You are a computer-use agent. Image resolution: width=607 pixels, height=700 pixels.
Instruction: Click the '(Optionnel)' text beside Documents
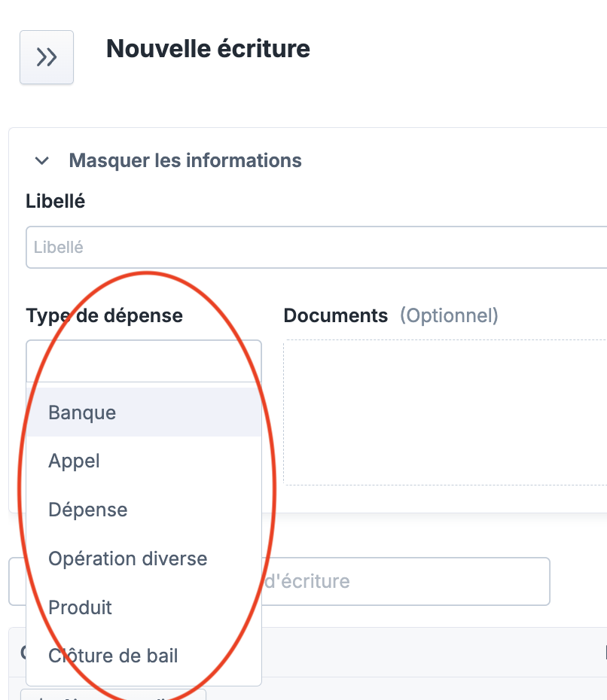[x=449, y=315]
